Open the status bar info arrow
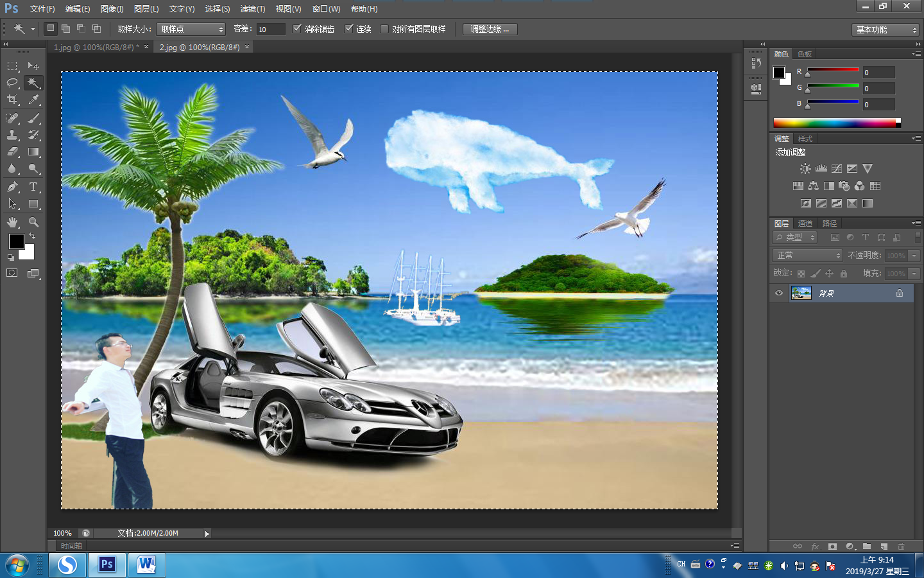The height and width of the screenshot is (578, 924). pyautogui.click(x=207, y=534)
